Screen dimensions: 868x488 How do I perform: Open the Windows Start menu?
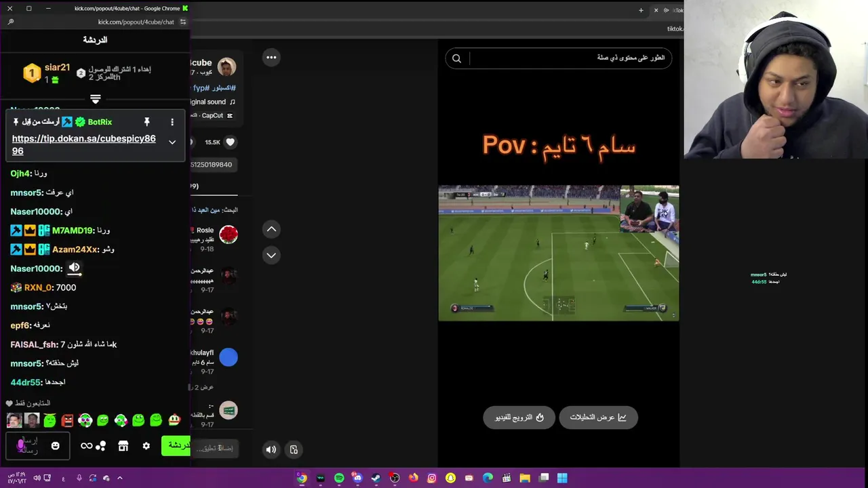[x=562, y=478]
